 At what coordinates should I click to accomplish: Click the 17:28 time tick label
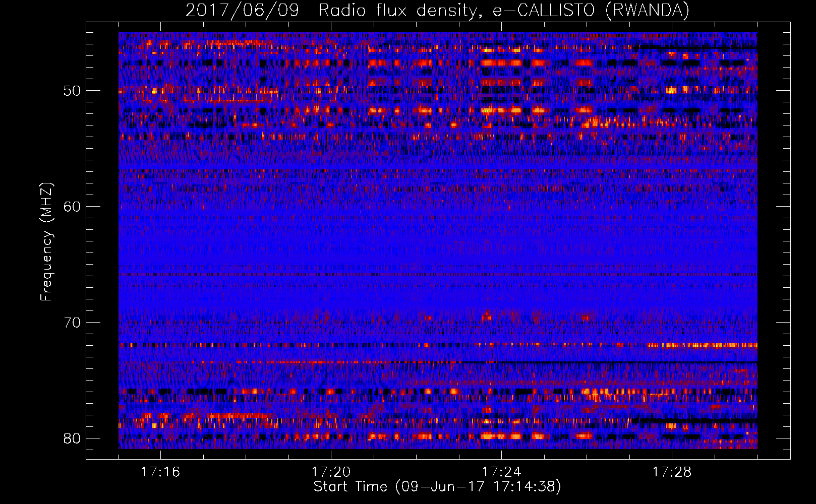(672, 472)
